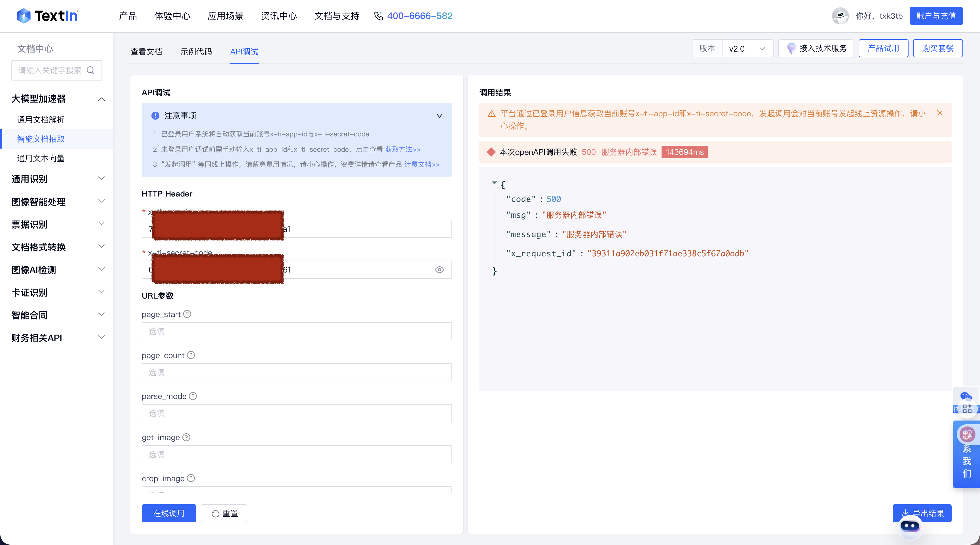The height and width of the screenshot is (545, 980).
Task: Click the help icon beside get_image
Action: [186, 437]
